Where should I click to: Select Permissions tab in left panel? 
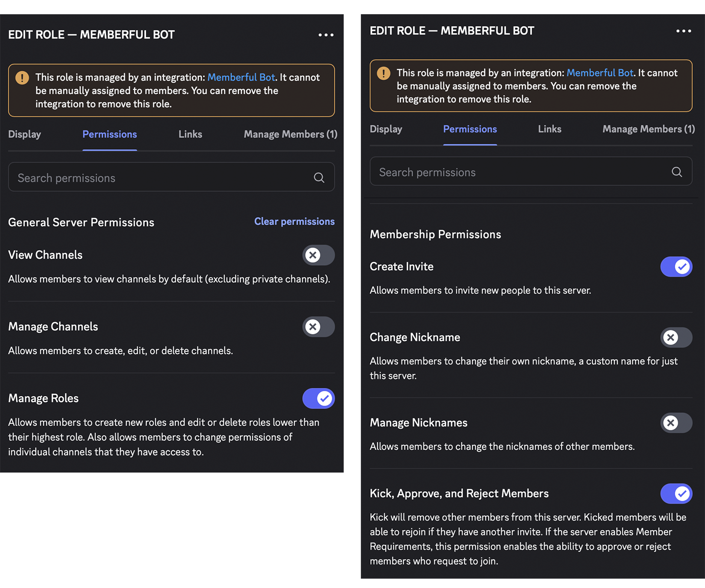coord(110,134)
